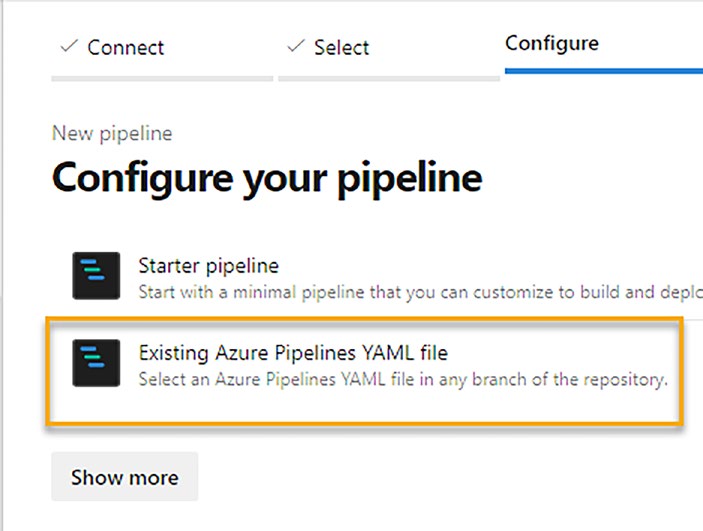Click the Starter pipeline icon
The width and height of the screenshot is (703, 531).
pos(97,276)
